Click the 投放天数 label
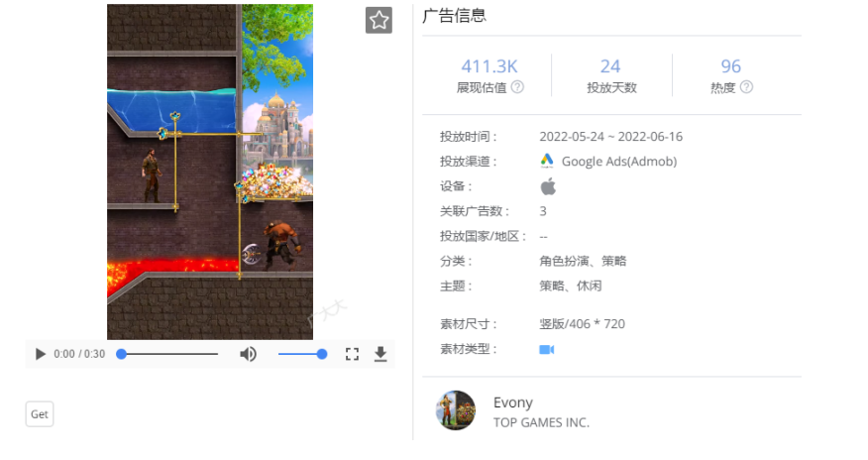The image size is (868, 460). (x=611, y=87)
